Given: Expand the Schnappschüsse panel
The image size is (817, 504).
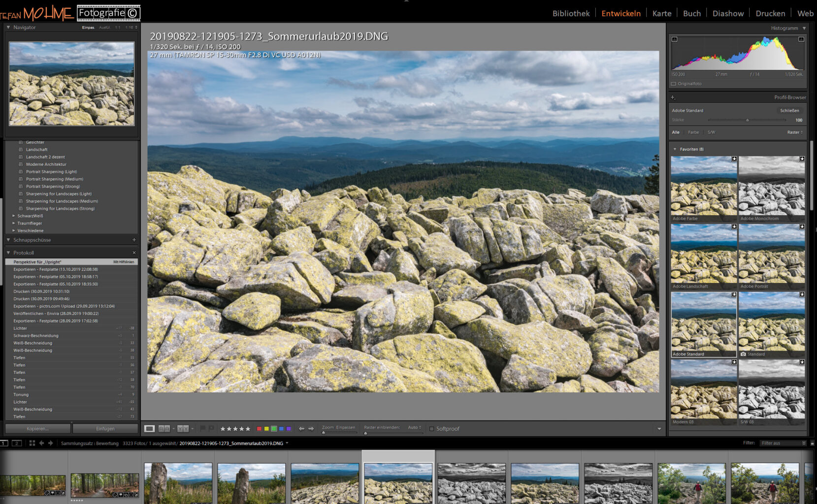Looking at the screenshot, I should (8, 240).
